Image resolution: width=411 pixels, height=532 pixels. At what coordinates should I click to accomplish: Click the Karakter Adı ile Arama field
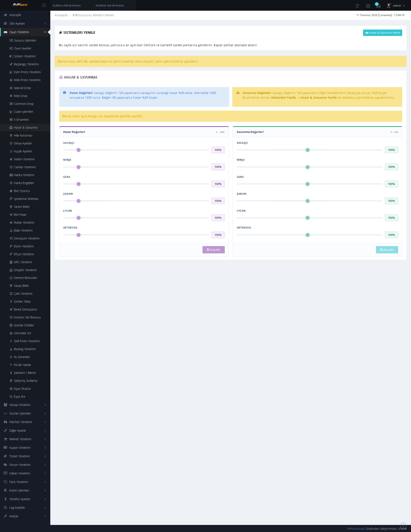pos(115,5)
